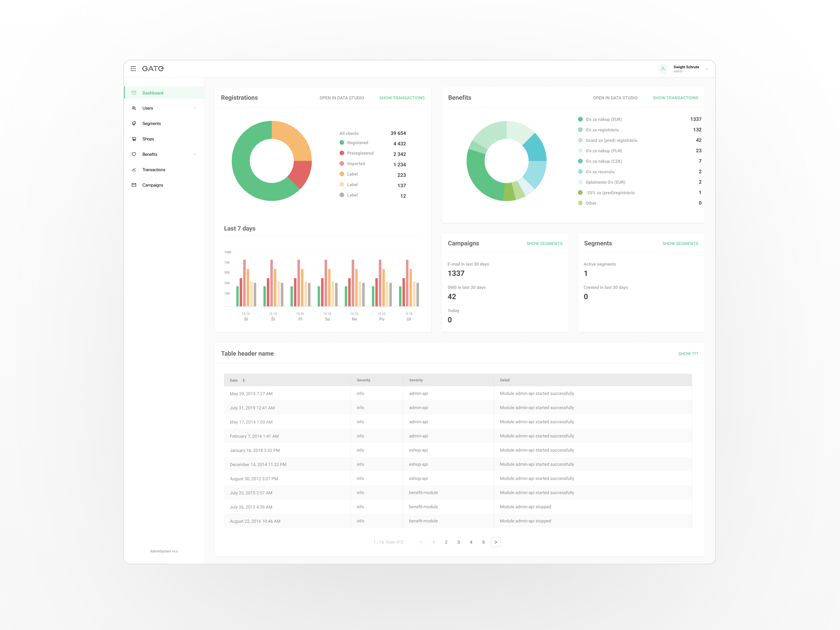Toggle Preregistered legend item
Viewport: 840px width, 630px height.
coord(360,153)
